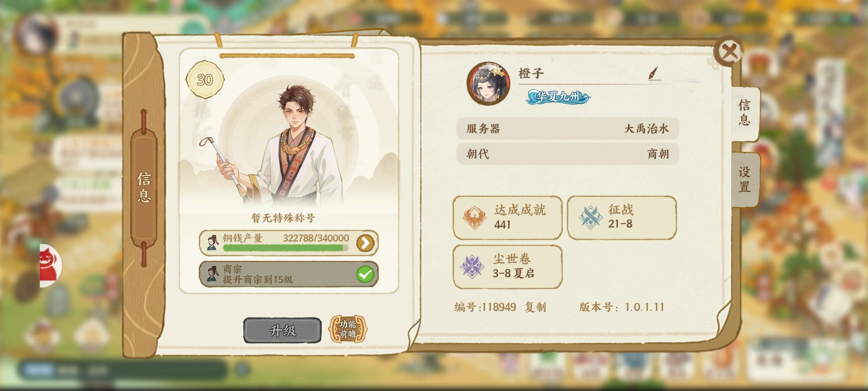Click the player avatar portrait of 橙子
The image size is (868, 391).
[488, 83]
